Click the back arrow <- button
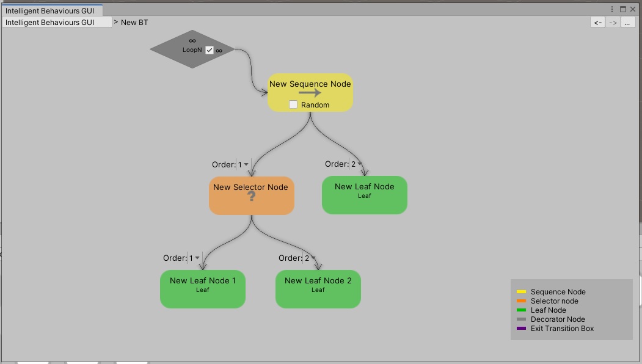Image resolution: width=642 pixels, height=364 pixels. [x=598, y=23]
